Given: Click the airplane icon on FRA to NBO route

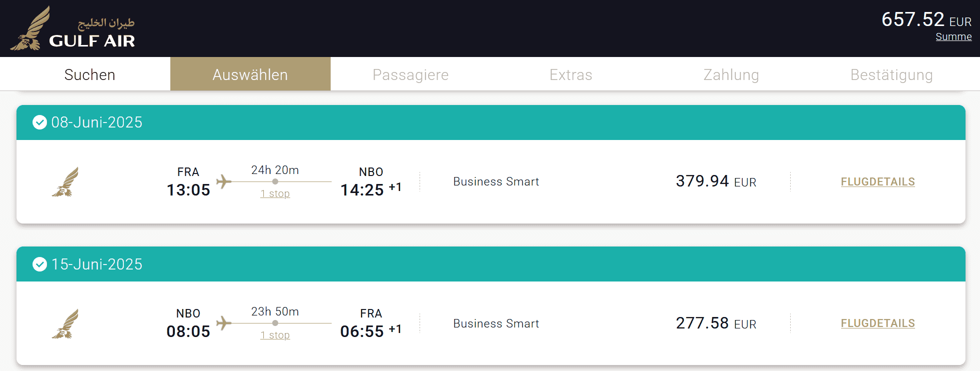Looking at the screenshot, I should (224, 181).
